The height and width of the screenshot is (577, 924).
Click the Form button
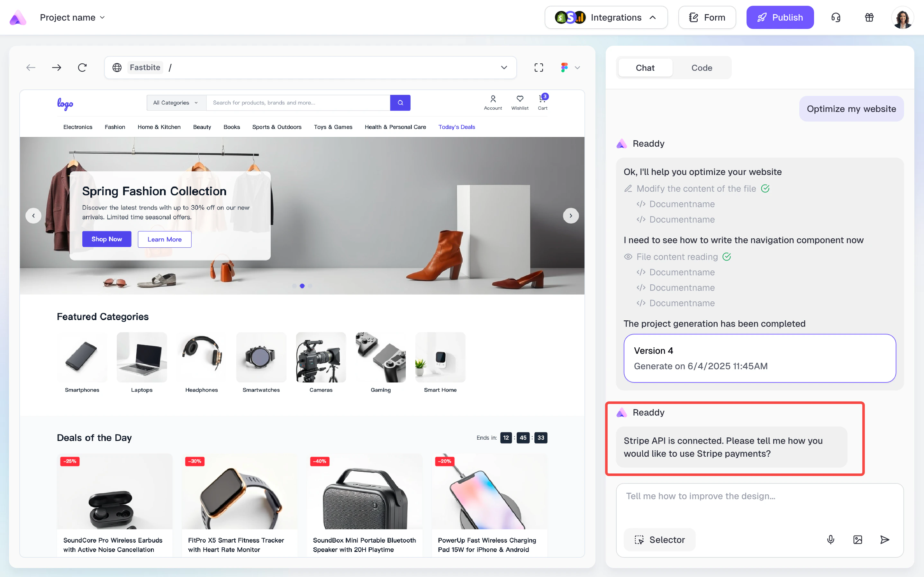[707, 18]
